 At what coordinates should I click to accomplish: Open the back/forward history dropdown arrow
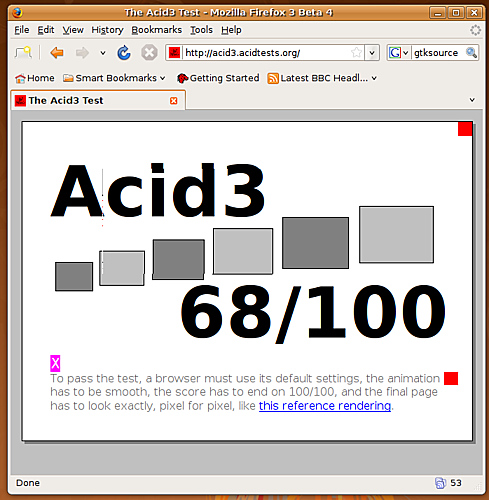[103, 53]
